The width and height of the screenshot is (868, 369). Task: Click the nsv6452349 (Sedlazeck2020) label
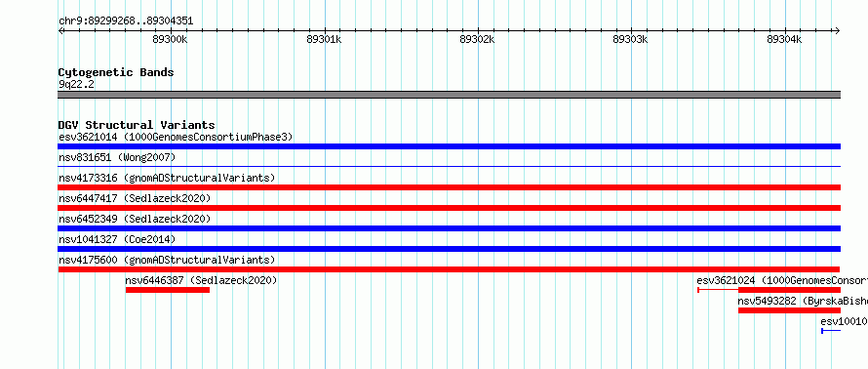[135, 219]
